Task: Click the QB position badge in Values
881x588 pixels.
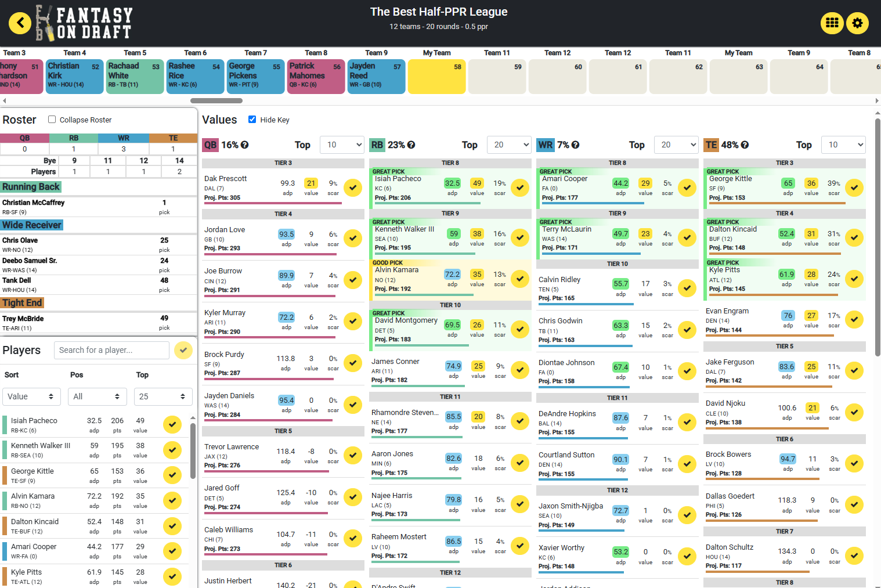Action: click(x=210, y=145)
